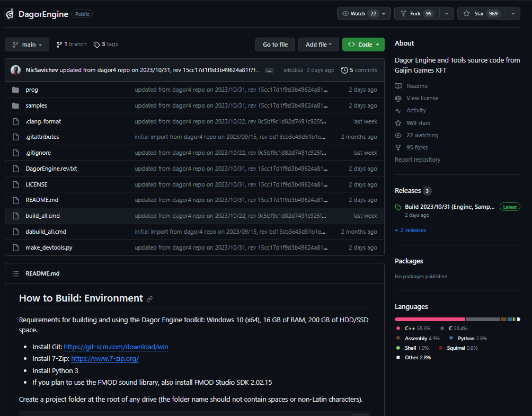Watch the repo using the eye icon
Viewport: 532px width, 416px height.
[347, 13]
